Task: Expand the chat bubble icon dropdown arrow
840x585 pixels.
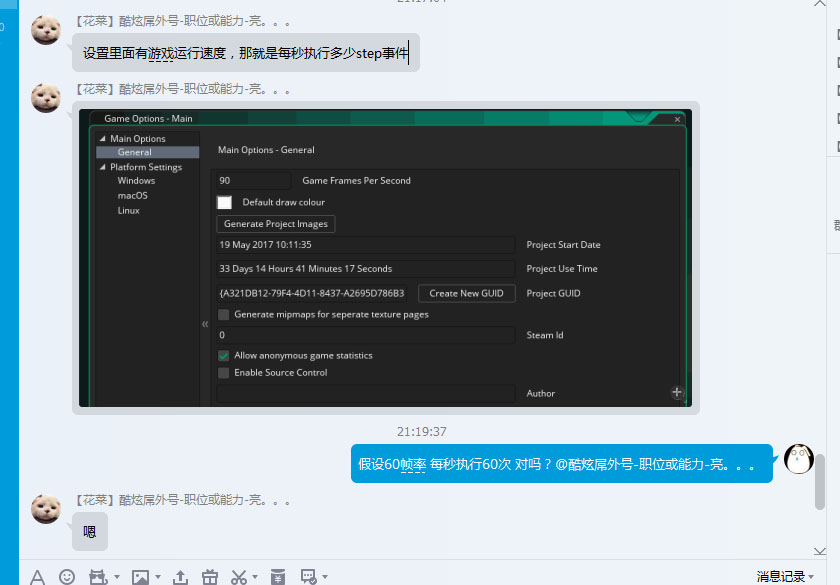Action: (x=325, y=577)
